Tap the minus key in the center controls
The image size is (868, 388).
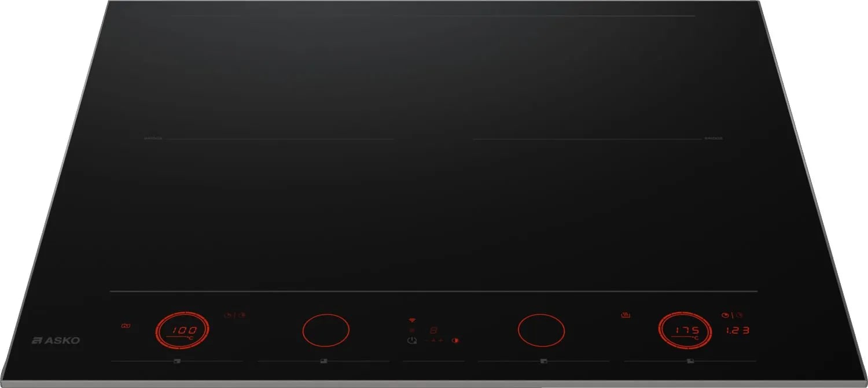point(426,341)
